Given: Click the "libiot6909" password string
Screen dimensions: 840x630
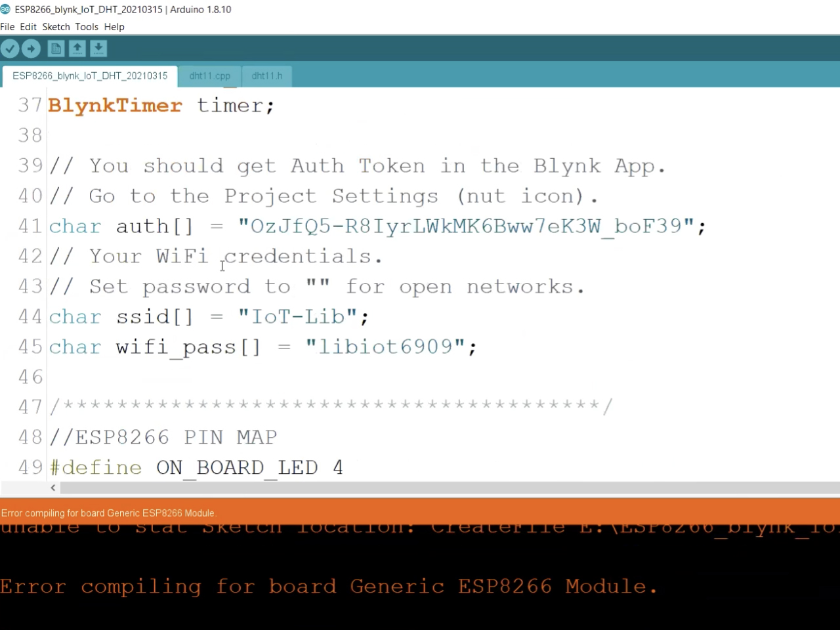Looking at the screenshot, I should tap(386, 346).
